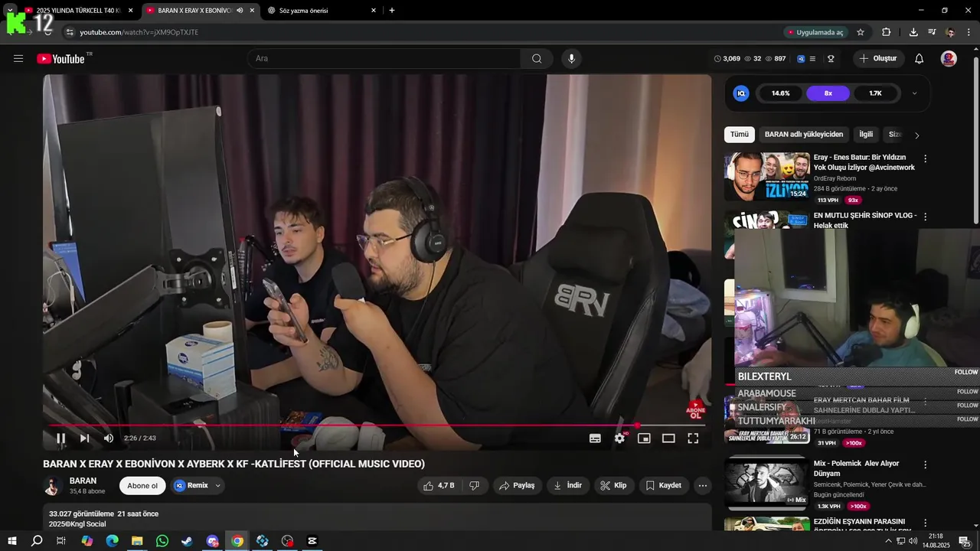
Task: Go to the YouTube home logo
Action: pos(60,59)
